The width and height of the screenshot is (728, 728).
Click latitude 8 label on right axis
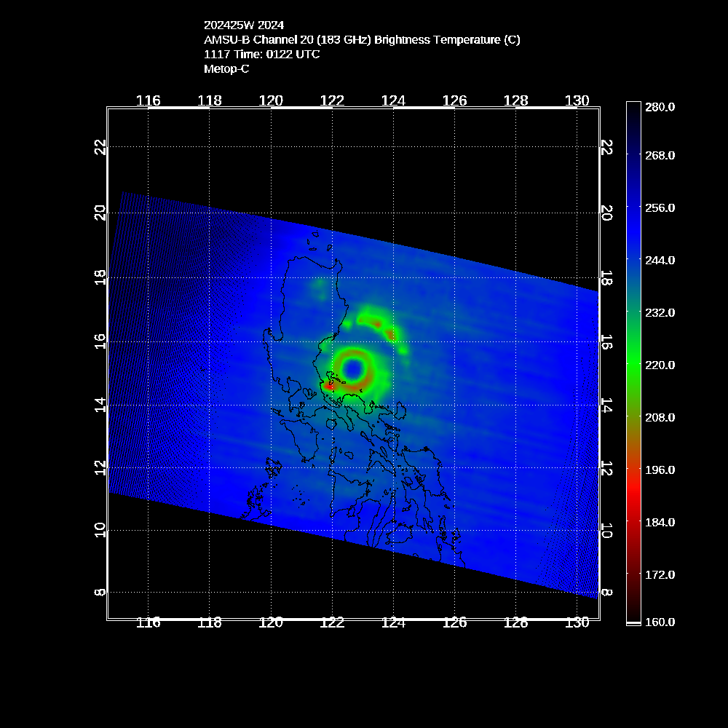click(606, 593)
